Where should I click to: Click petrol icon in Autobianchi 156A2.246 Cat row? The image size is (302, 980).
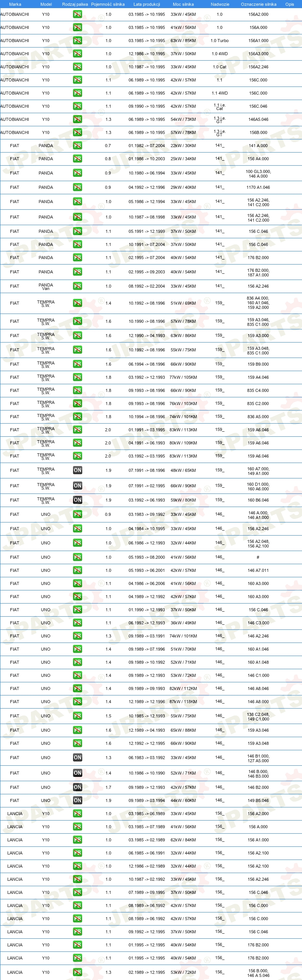coord(77,67)
